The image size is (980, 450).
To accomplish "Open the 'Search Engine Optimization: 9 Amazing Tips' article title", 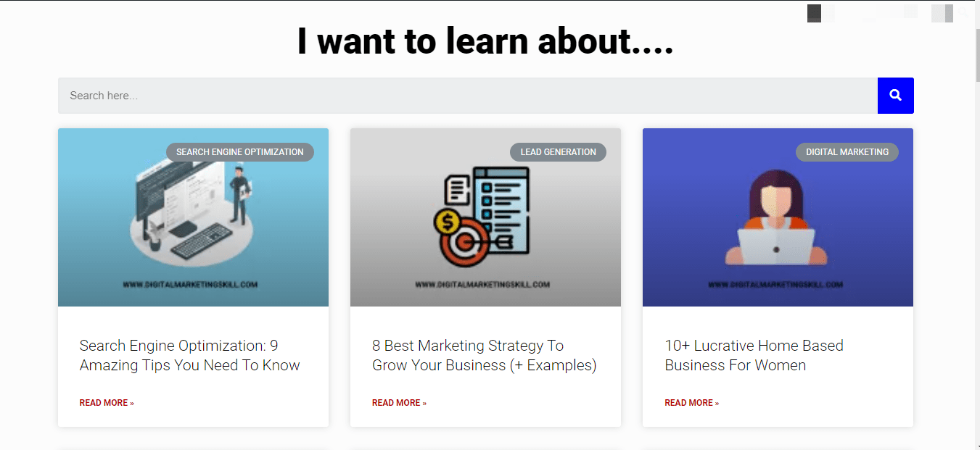I will pyautogui.click(x=189, y=355).
